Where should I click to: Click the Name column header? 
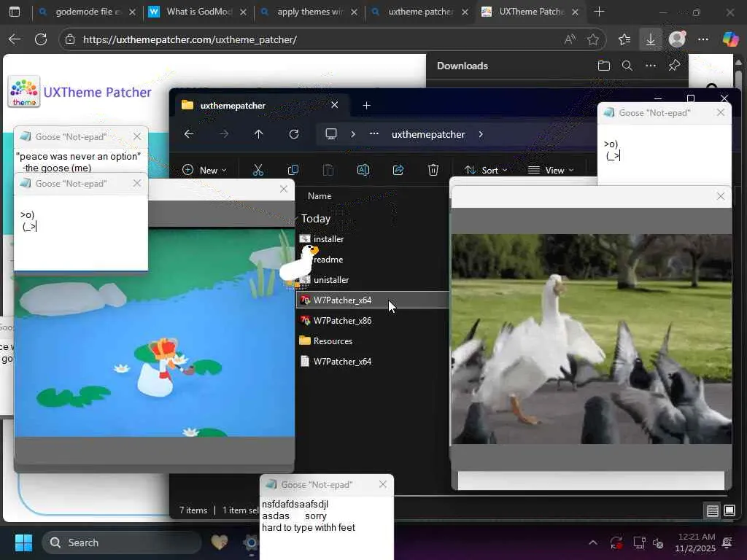coord(320,195)
